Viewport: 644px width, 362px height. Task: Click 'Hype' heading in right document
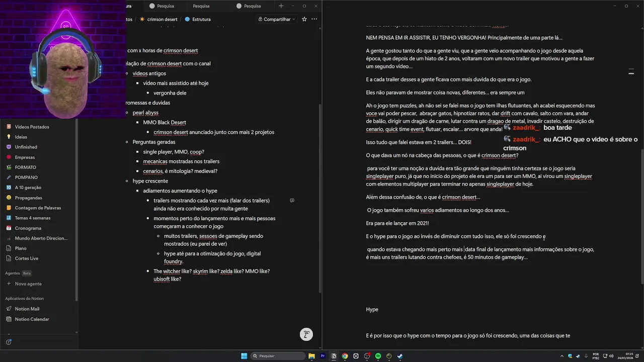372,309
